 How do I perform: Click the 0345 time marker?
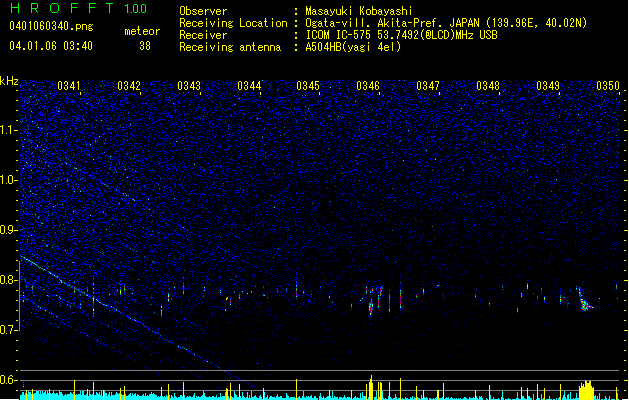[x=308, y=86]
